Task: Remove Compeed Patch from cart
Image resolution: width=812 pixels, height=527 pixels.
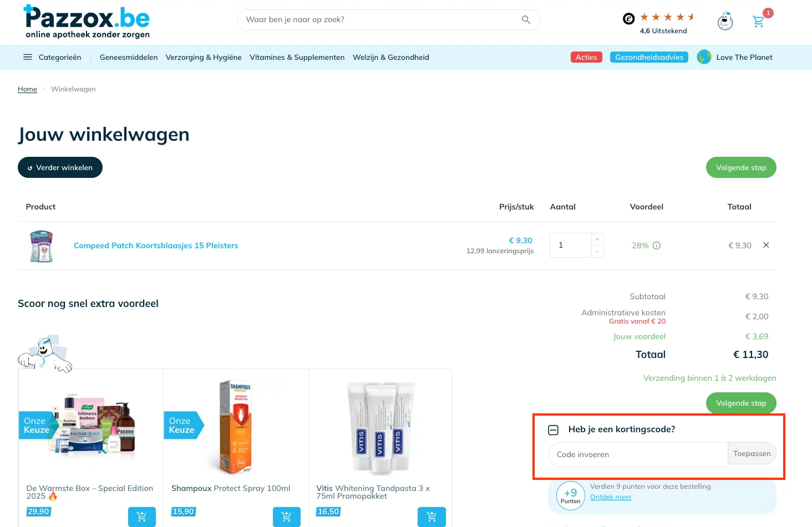Action: click(766, 245)
